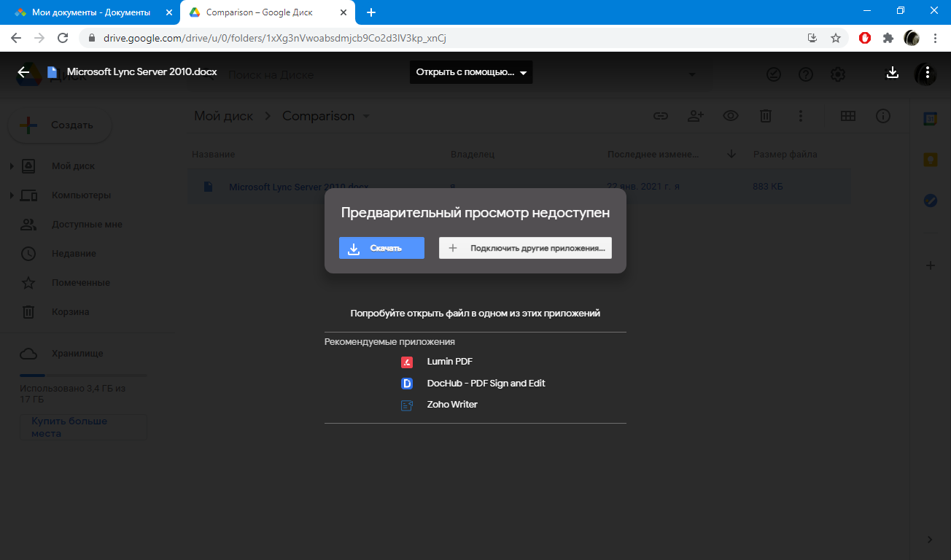Click 'Подключить другие приложения' button
The width and height of the screenshot is (951, 560).
click(x=525, y=248)
